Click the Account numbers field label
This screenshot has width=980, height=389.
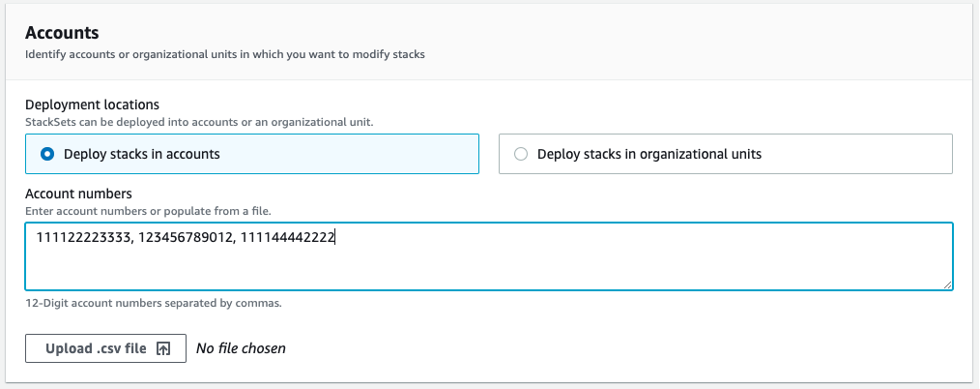coord(78,194)
